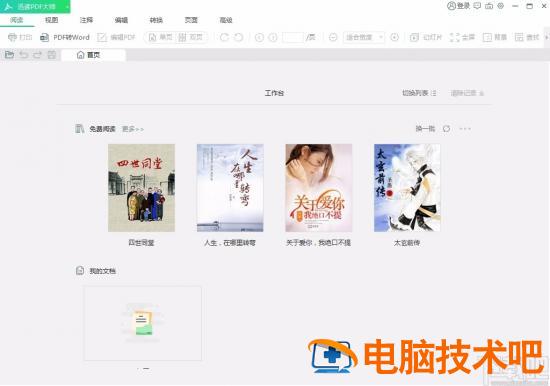Click 换一批 to refresh books

click(x=425, y=129)
